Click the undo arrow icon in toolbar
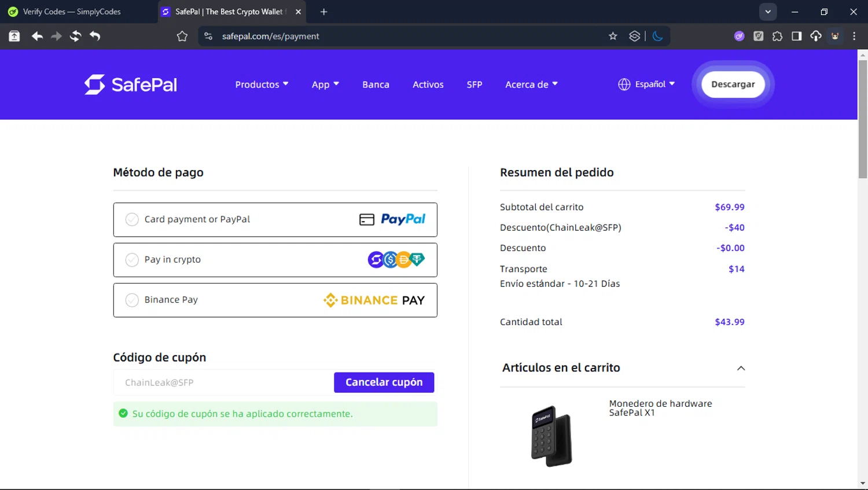 [x=95, y=36]
